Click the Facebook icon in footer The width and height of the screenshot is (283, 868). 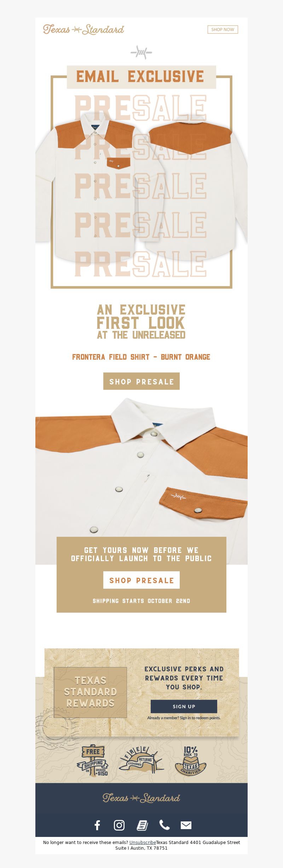(97, 825)
